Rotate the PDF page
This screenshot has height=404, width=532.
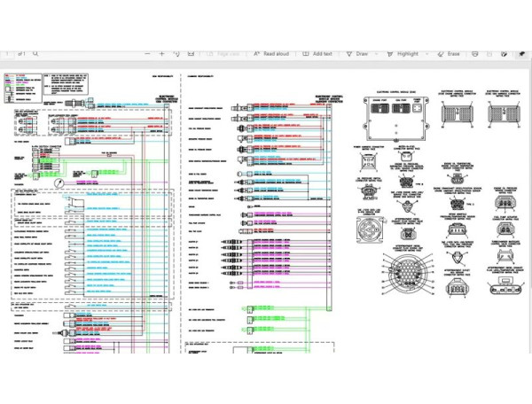tap(176, 53)
